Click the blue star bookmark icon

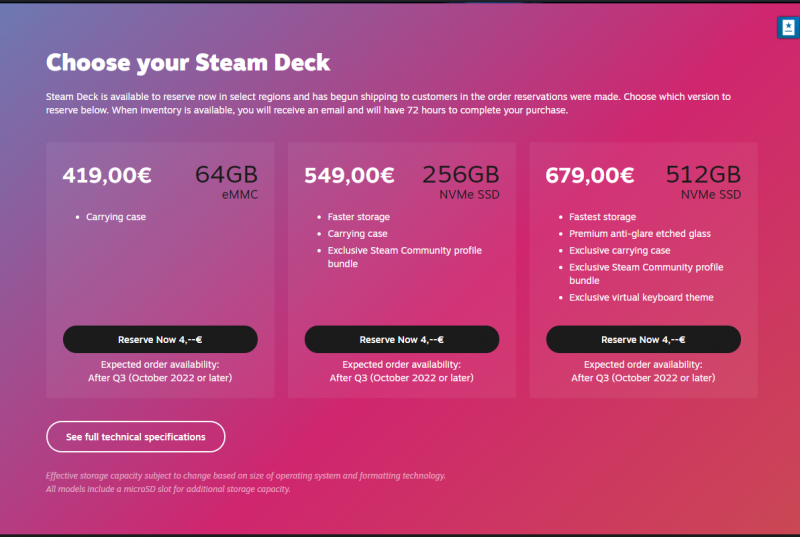(786, 28)
